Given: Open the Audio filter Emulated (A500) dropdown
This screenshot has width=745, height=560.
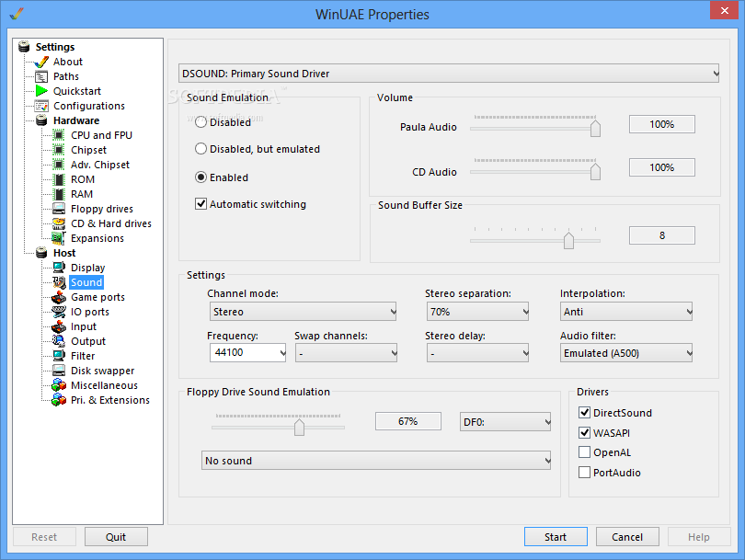Looking at the screenshot, I should 625,353.
